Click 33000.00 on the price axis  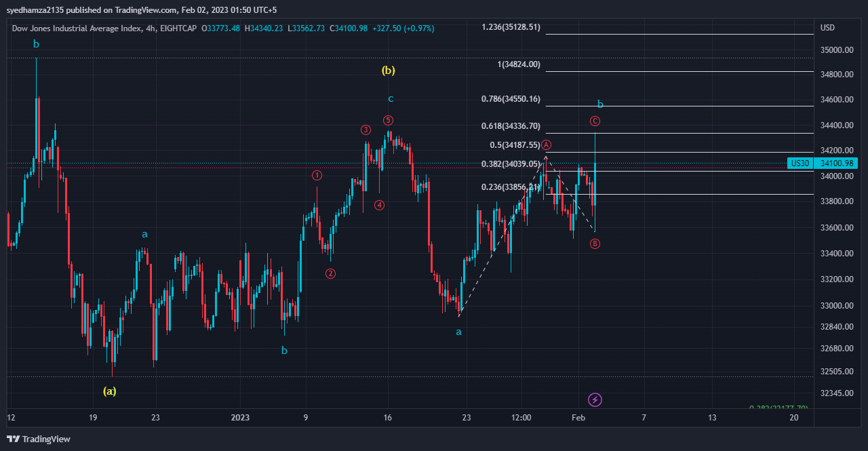[x=835, y=306]
